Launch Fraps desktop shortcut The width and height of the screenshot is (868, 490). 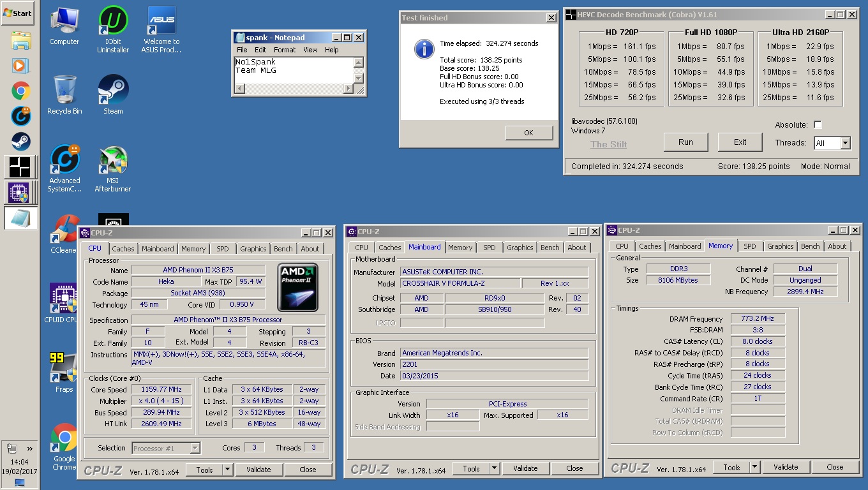click(x=64, y=372)
